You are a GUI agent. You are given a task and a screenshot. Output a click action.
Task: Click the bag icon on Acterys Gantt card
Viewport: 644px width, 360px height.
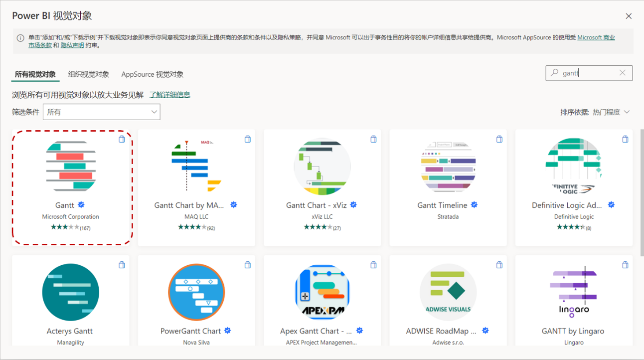[122, 265]
